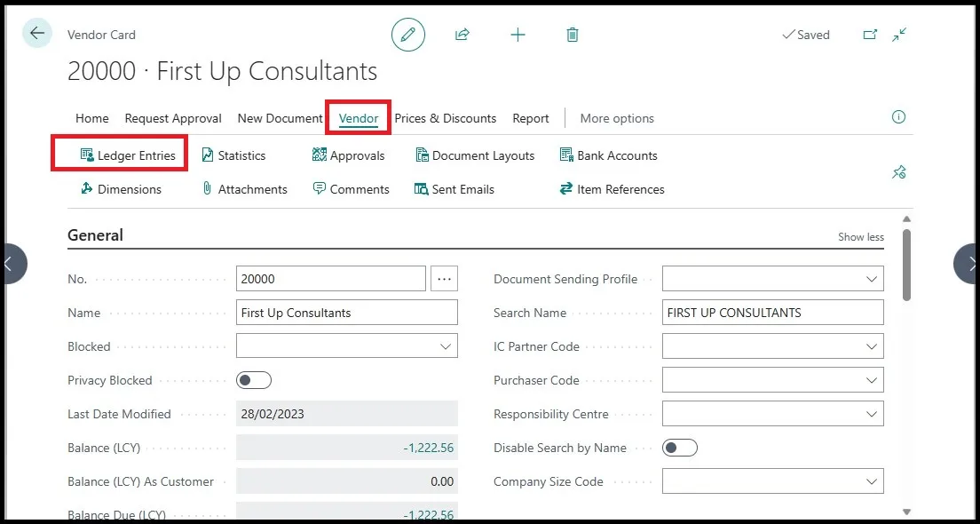This screenshot has width=980, height=524.
Task: Expand Document Sending Profile dropdown
Action: pos(872,279)
